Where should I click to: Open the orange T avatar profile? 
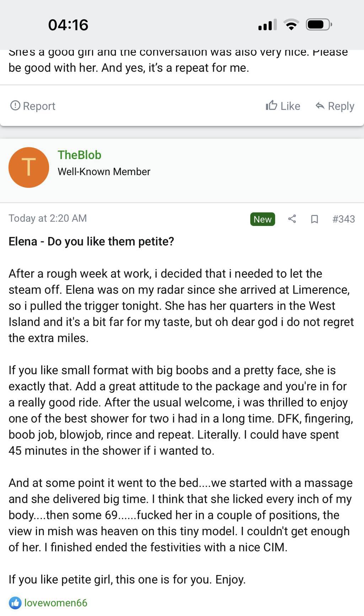click(x=29, y=167)
